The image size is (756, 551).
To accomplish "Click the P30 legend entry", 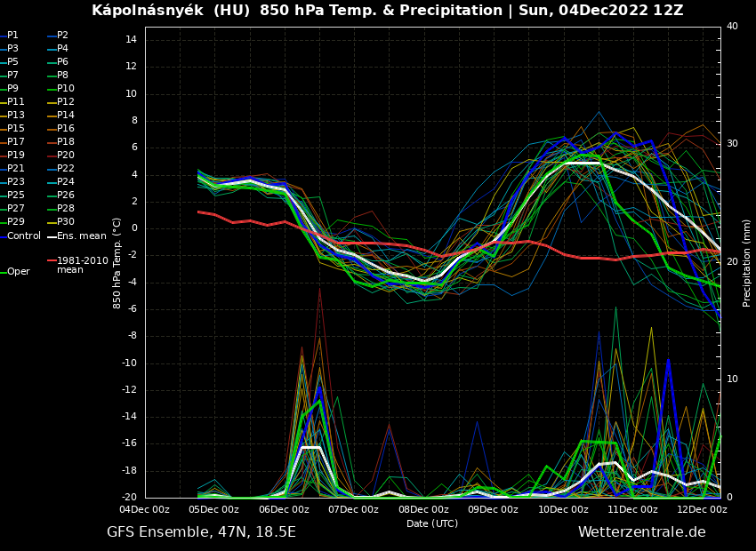I will tap(66, 222).
